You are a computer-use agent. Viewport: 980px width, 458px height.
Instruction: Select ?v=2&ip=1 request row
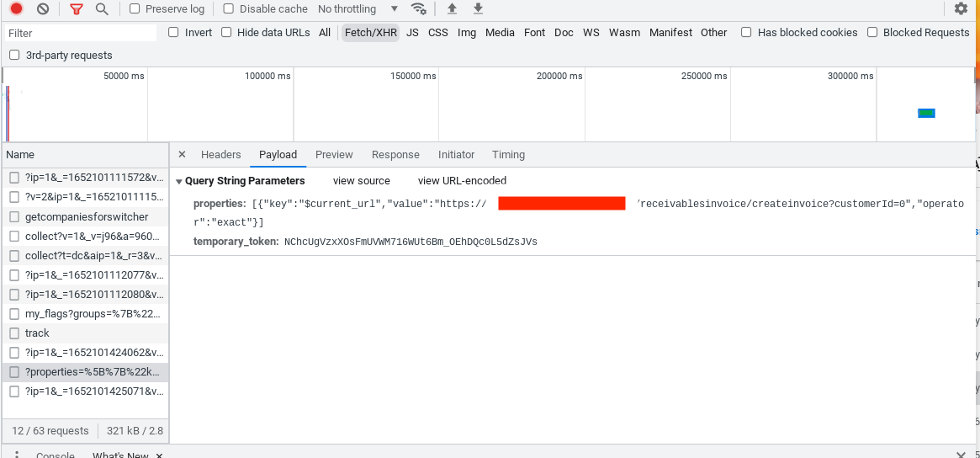click(x=85, y=198)
